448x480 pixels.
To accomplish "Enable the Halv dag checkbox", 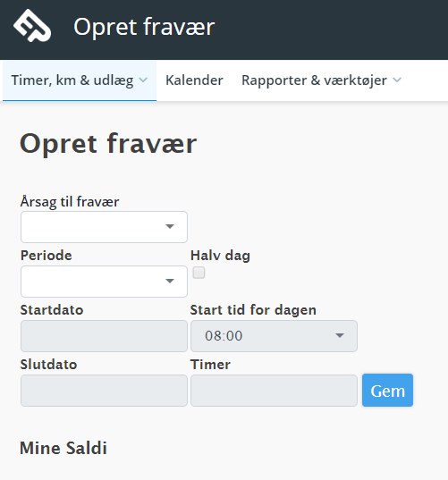I will (199, 273).
